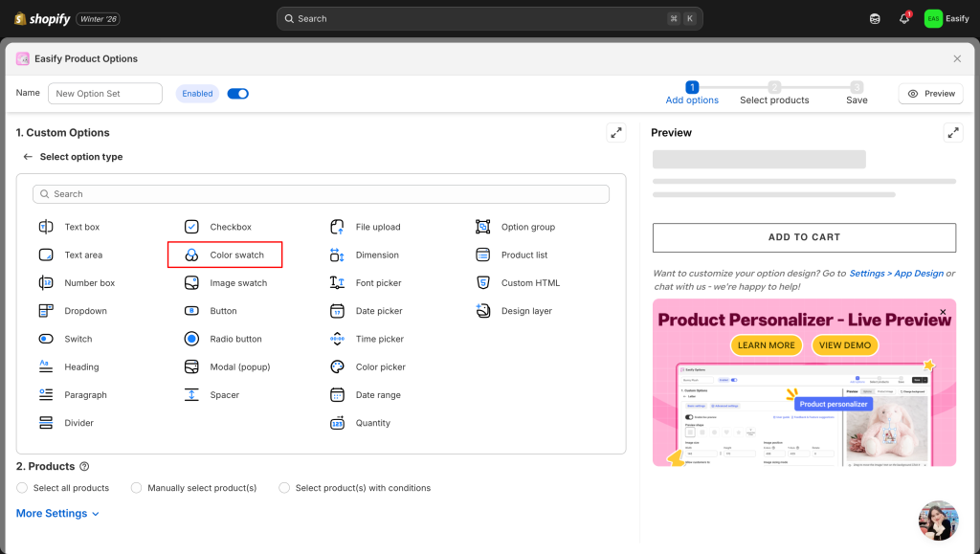Select the "Select all products" radio button

(23, 488)
